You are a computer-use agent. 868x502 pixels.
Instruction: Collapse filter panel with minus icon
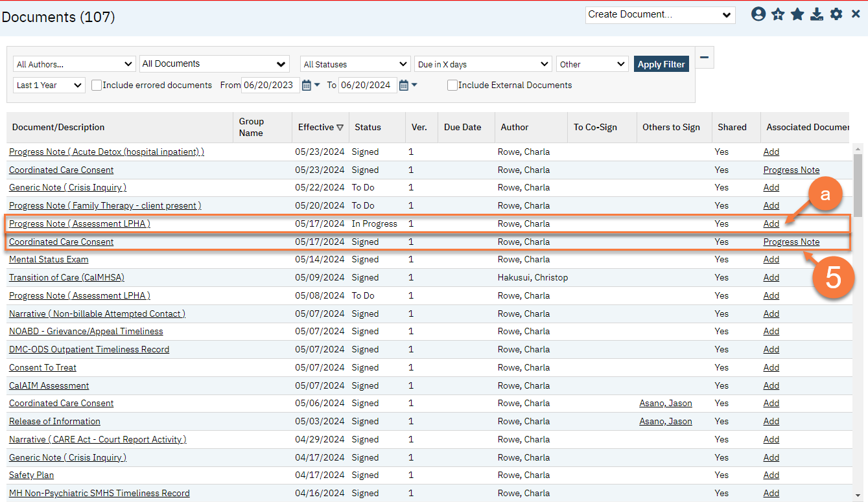click(704, 58)
